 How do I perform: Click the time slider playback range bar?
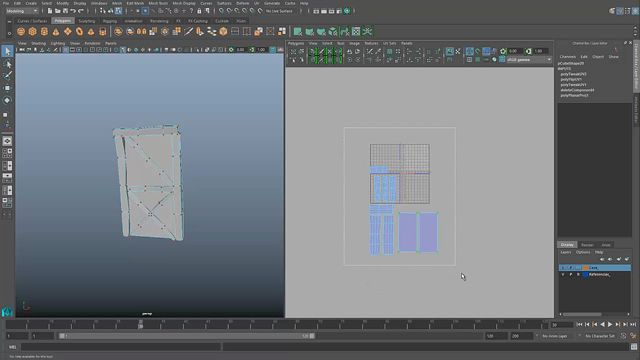point(187,336)
